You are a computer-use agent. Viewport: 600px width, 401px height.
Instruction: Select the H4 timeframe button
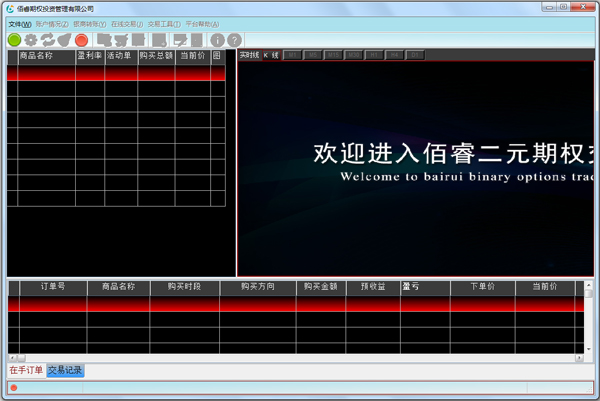pos(395,55)
